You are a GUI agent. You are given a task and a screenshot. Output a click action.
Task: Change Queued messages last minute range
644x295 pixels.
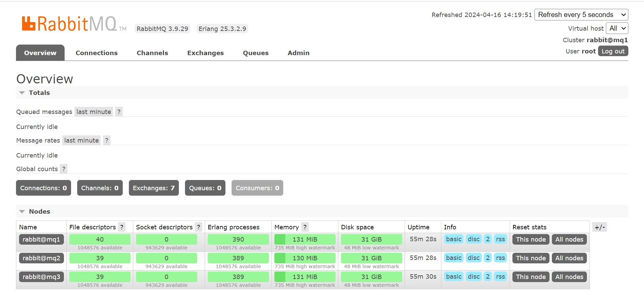tap(94, 112)
